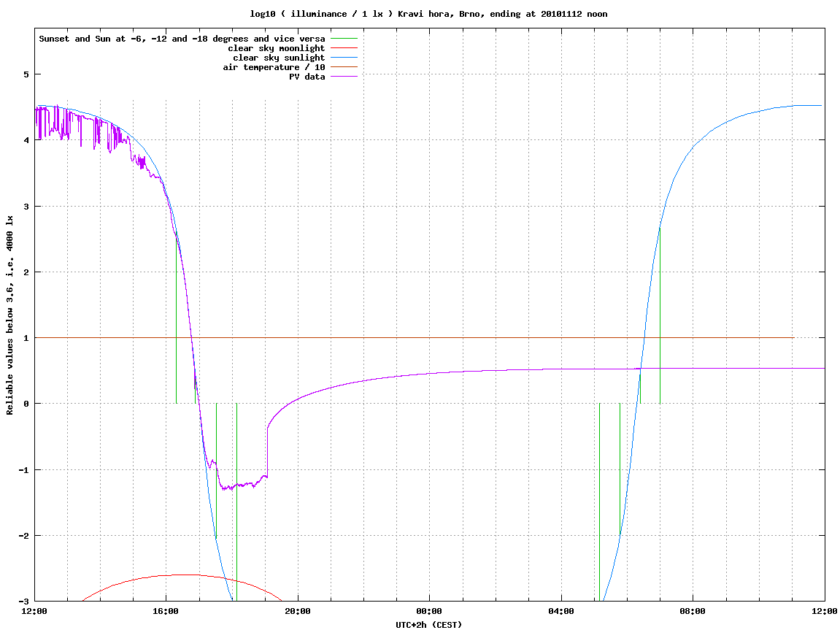Click the blue sunlight legend line sample
This screenshot has height=630, width=840.
pyautogui.click(x=344, y=58)
